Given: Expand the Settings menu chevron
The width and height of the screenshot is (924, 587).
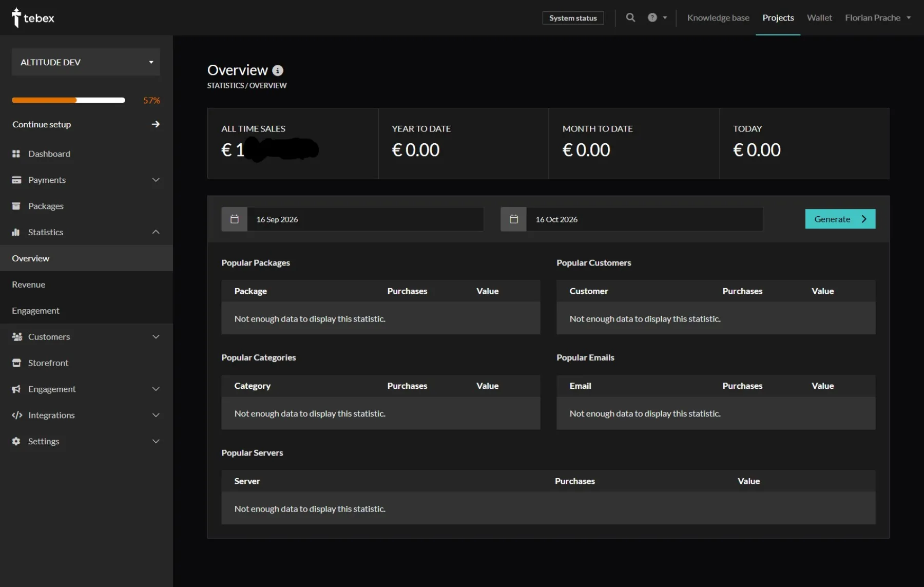Looking at the screenshot, I should (156, 441).
